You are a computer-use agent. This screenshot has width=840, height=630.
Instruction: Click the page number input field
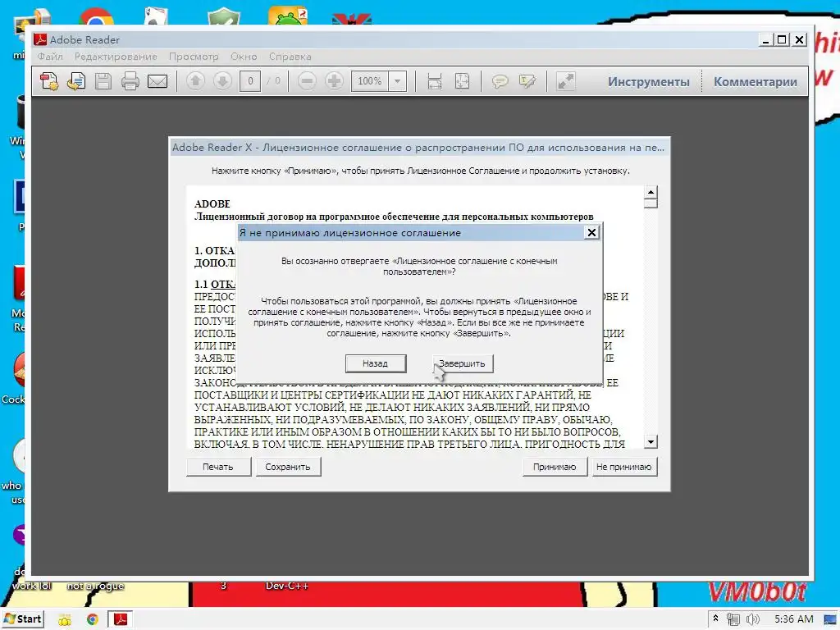coord(250,81)
